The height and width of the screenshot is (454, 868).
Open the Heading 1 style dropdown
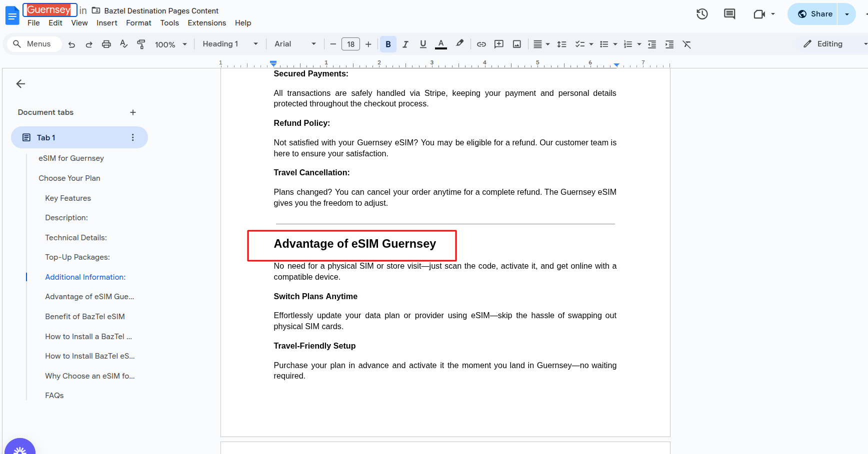tap(230, 44)
